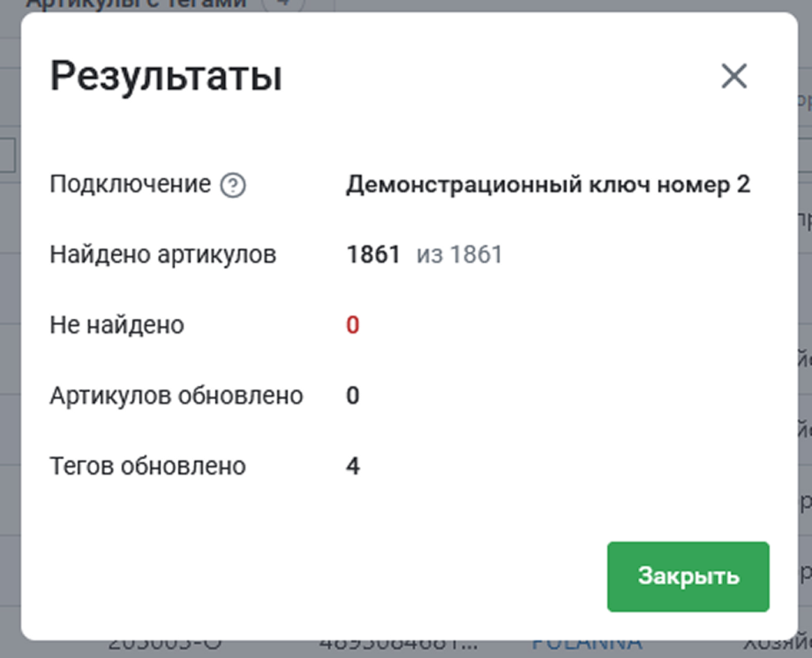Open the help icon next to Подключение

pyautogui.click(x=233, y=186)
